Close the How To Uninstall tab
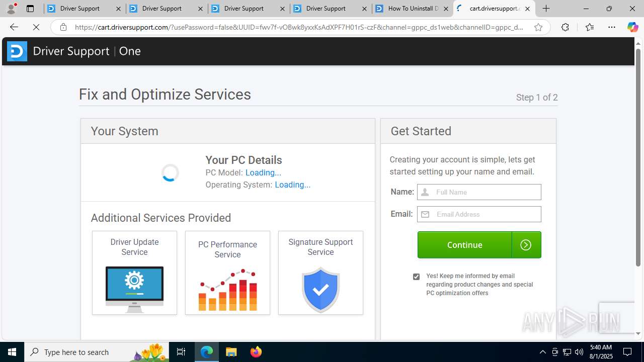The image size is (644, 362). (x=446, y=9)
